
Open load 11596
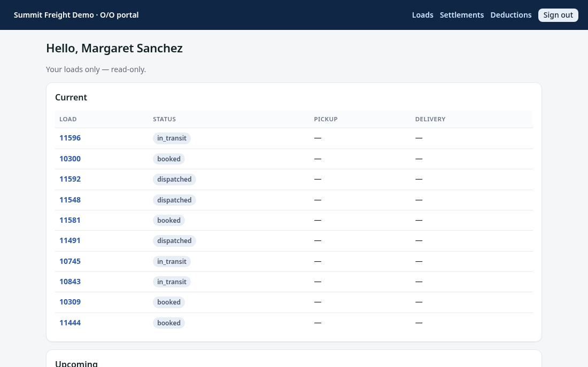click(x=70, y=138)
